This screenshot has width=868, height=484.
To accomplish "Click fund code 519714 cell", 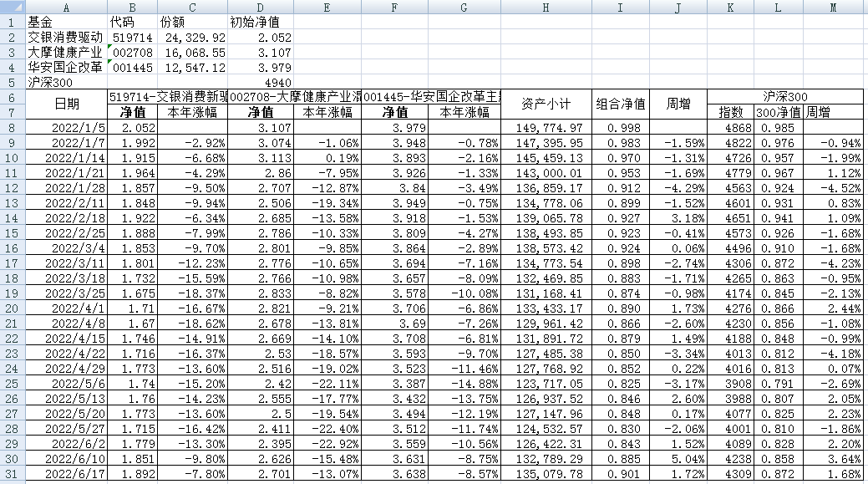I will click(132, 37).
